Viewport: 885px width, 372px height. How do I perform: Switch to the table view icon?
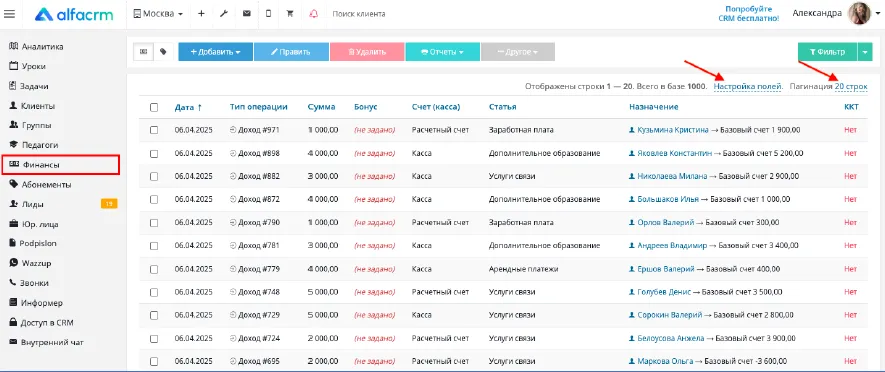click(x=143, y=51)
